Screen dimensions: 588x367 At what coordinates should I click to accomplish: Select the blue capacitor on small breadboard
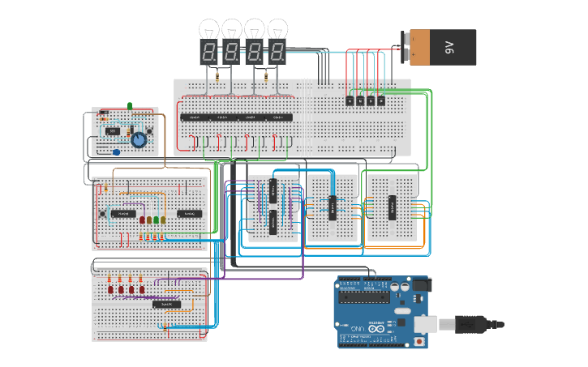tap(117, 151)
